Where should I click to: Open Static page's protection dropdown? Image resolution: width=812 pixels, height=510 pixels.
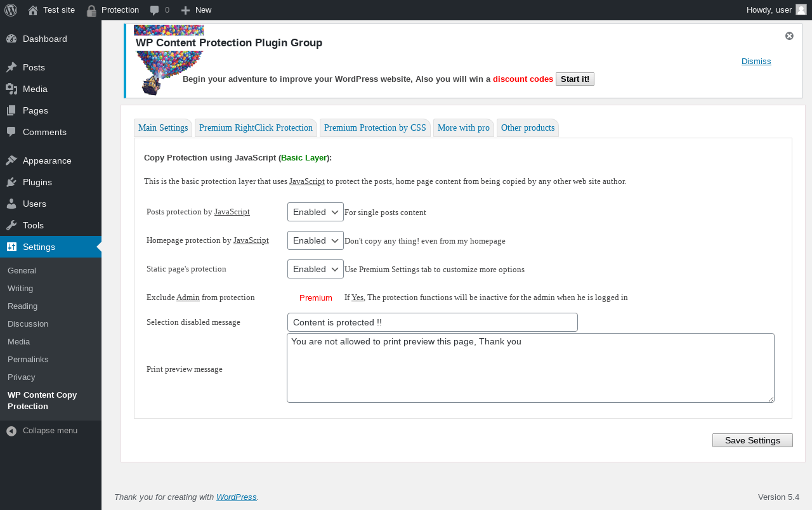pyautogui.click(x=315, y=269)
